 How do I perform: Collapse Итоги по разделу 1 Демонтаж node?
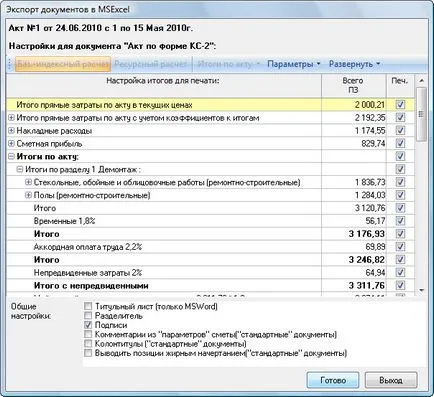20,169
